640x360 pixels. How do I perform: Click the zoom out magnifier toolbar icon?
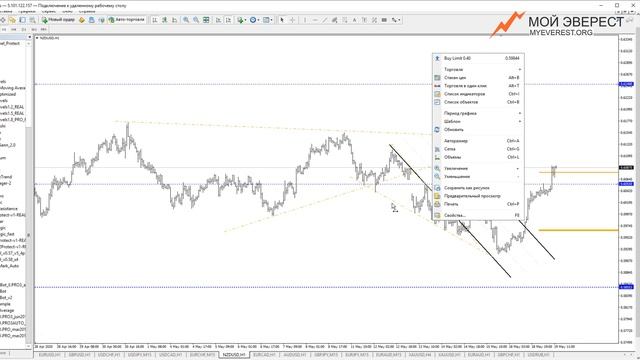[x=196, y=20]
